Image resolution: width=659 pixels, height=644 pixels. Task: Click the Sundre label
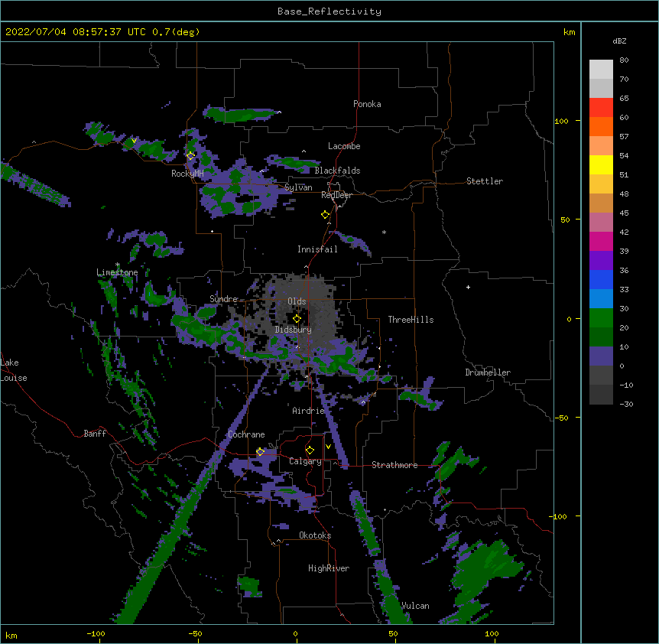[x=224, y=299]
